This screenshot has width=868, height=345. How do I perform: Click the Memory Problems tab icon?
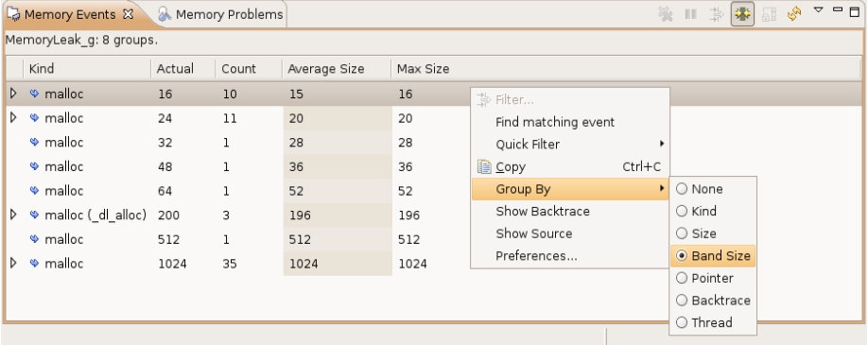coord(164,14)
